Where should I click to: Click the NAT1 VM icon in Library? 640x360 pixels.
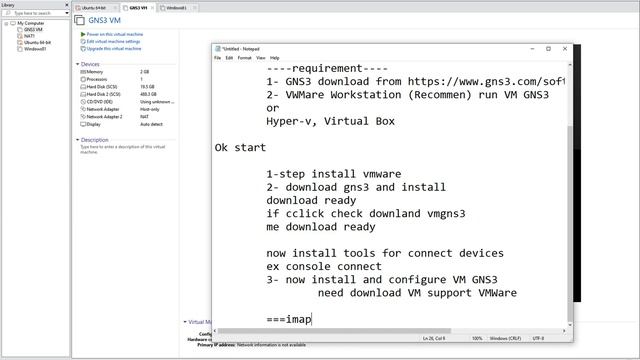[x=20, y=36]
